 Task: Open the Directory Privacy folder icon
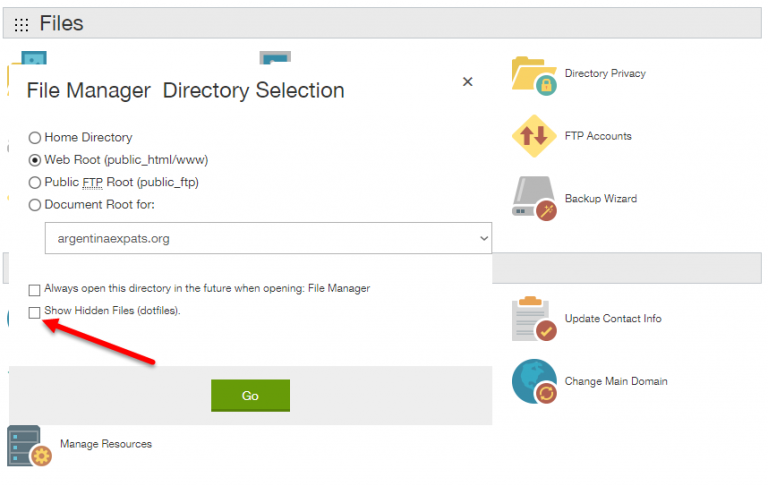[x=534, y=76]
